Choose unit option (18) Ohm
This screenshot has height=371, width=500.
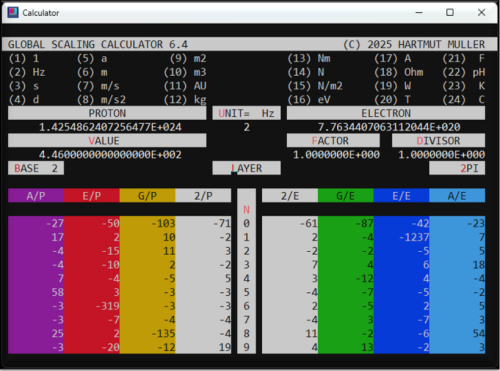click(x=399, y=72)
